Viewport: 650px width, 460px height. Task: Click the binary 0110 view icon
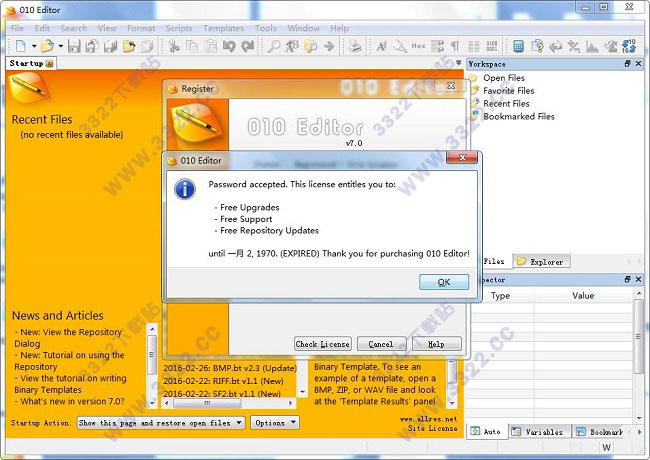coord(492,46)
